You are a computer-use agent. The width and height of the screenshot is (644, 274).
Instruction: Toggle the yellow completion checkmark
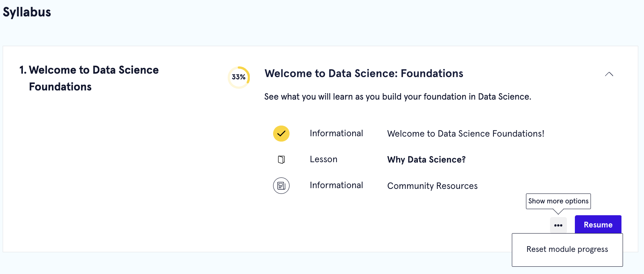coord(281,134)
